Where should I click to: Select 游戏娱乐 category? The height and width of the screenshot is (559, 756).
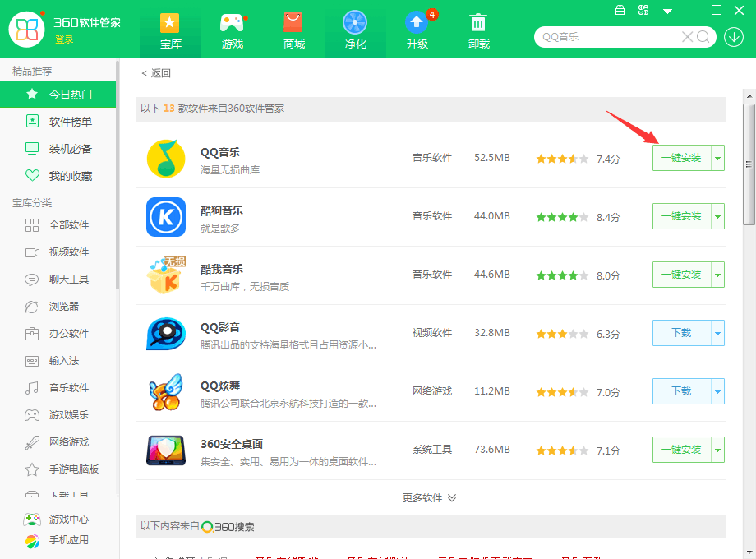tap(58, 414)
